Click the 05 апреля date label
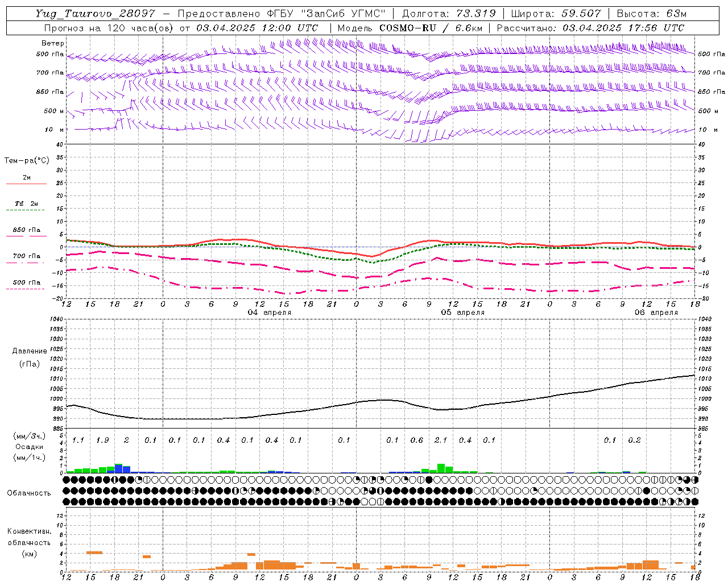 (x=463, y=313)
